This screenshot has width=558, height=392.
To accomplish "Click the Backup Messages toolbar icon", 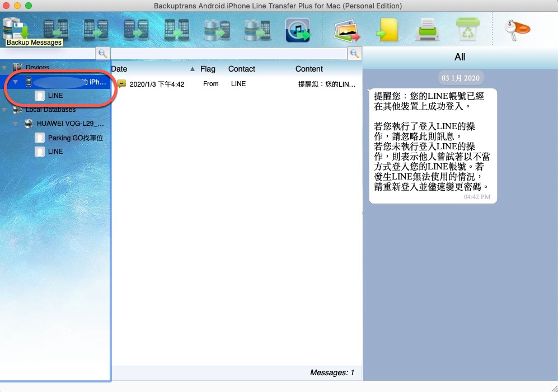I will (15, 29).
